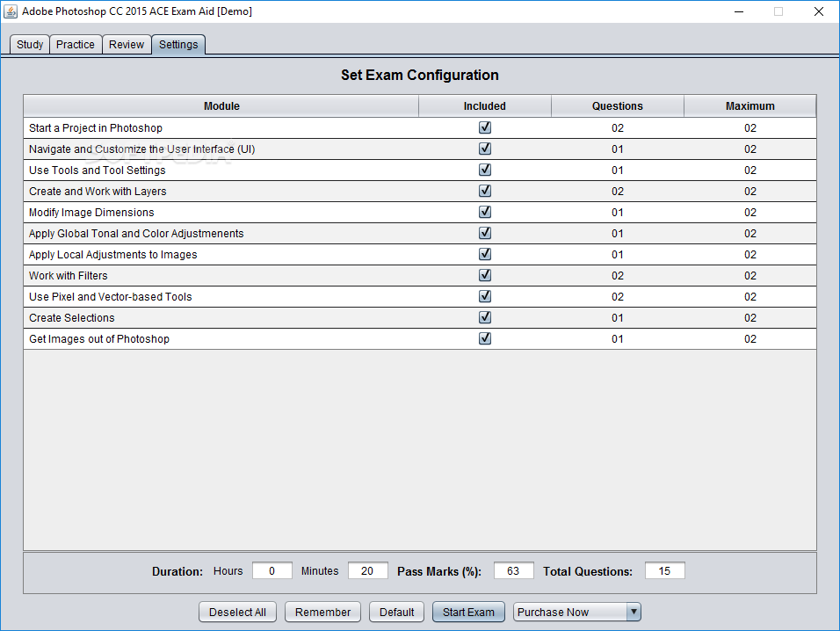Toggle Use Tools and Tool Settings checkbox
Screen dimensions: 840x631
tap(485, 170)
